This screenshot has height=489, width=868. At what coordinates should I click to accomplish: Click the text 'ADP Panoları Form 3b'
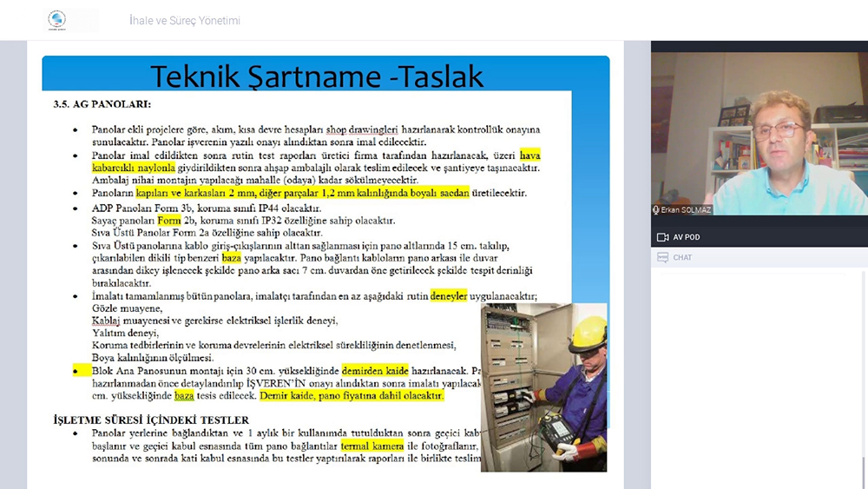pyautogui.click(x=142, y=208)
